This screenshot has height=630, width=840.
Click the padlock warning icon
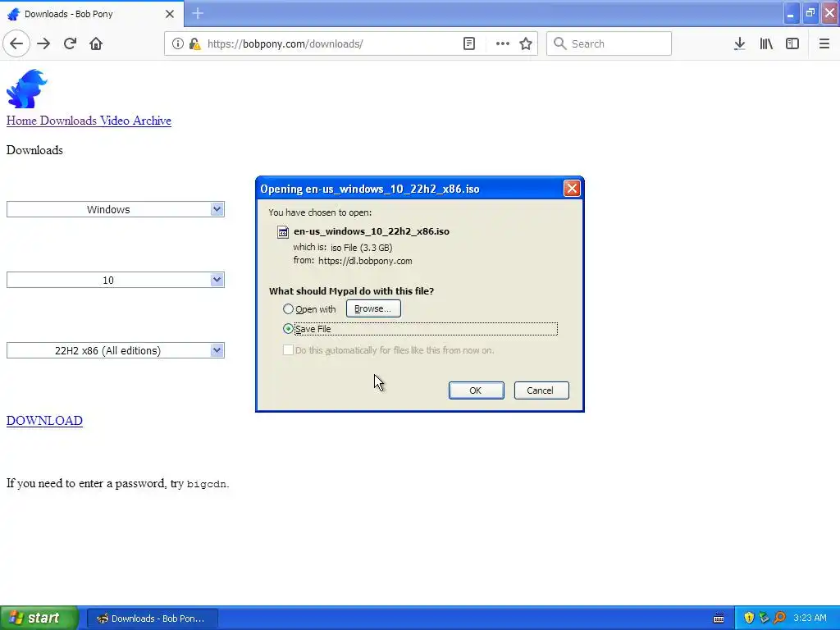click(x=195, y=43)
